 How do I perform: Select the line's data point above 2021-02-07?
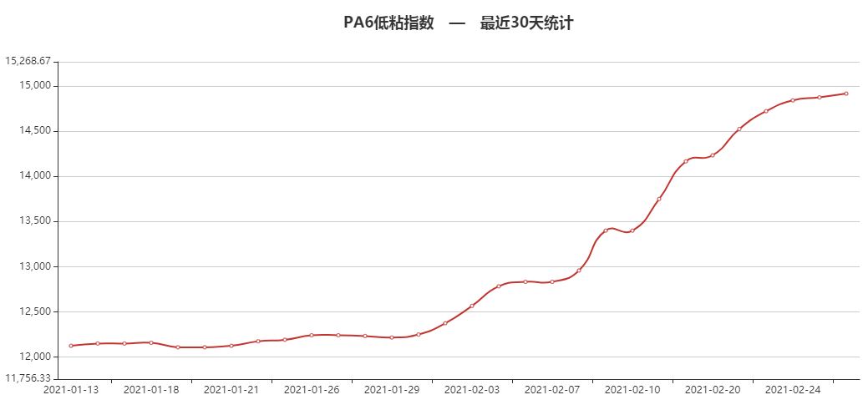(x=552, y=282)
